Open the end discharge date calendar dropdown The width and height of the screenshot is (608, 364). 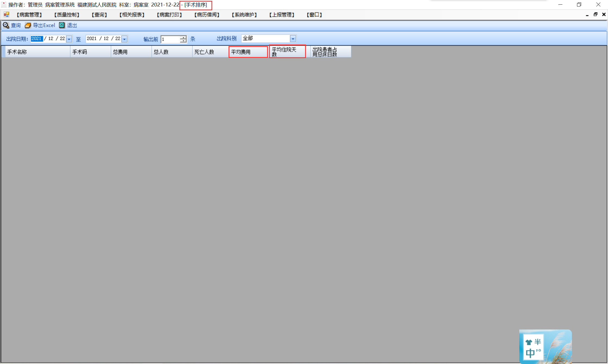(x=125, y=39)
